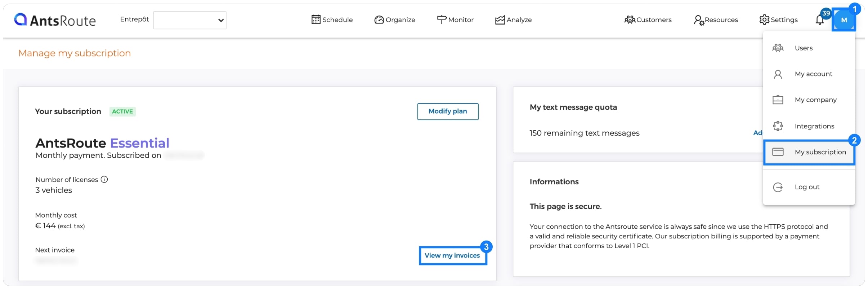Open the Settings menu label
Viewport: 868px width, 290px height.
(784, 20)
